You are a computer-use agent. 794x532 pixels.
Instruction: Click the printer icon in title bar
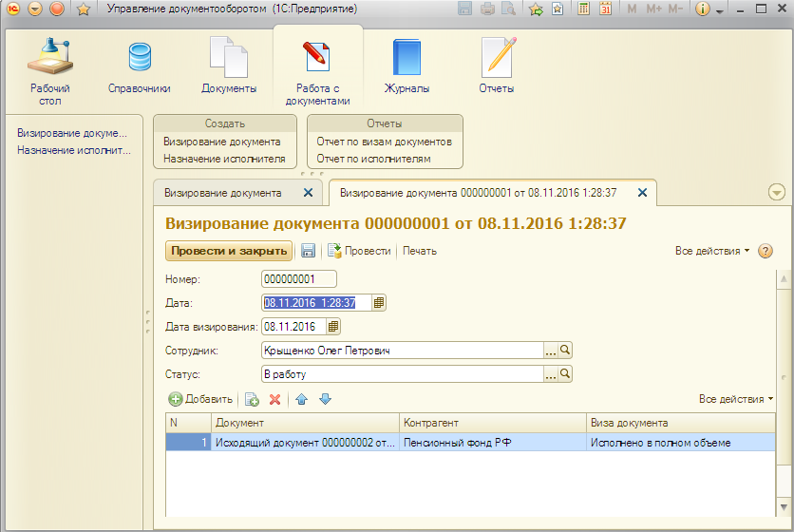(487, 9)
